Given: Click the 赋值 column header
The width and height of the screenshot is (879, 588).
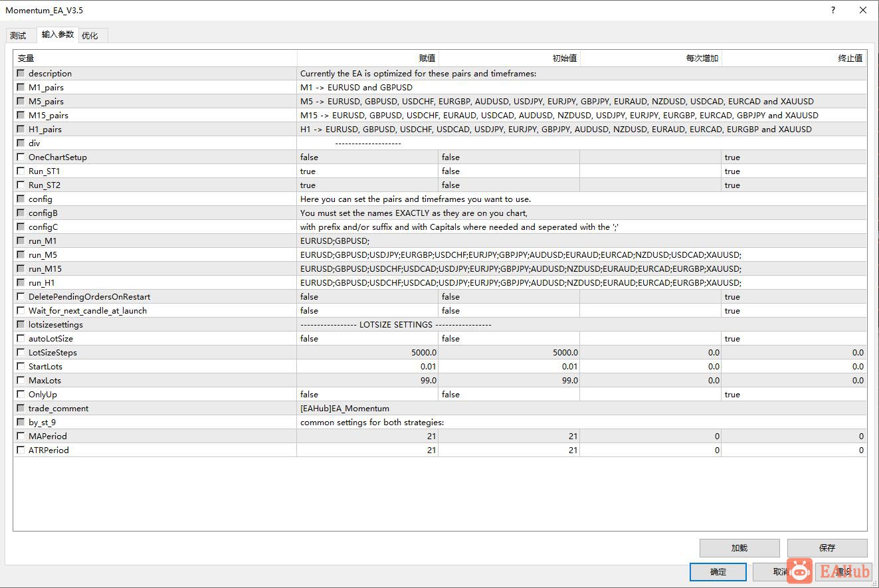Looking at the screenshot, I should click(368, 58).
